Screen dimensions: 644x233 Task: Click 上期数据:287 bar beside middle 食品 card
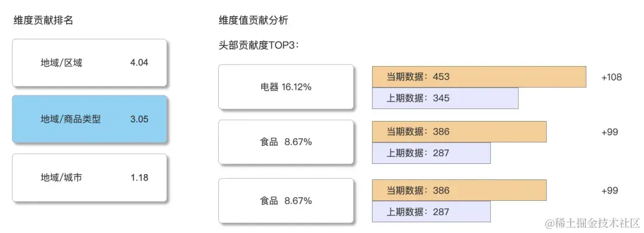pos(431,153)
